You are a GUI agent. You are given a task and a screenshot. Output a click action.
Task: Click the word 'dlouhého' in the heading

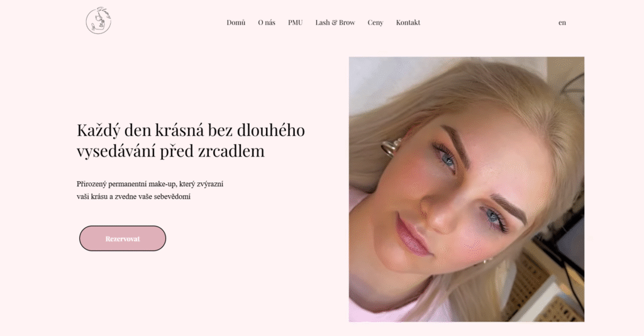(x=271, y=130)
